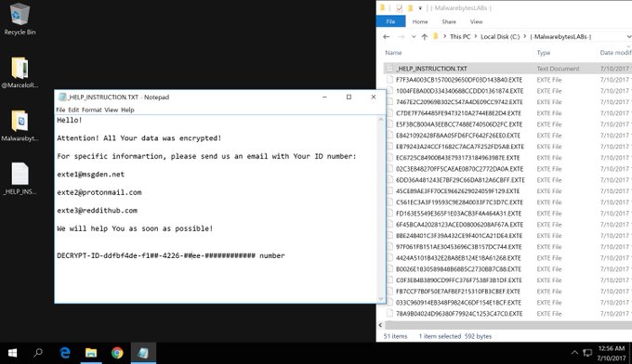
Task: Open the Recycle Bin desktop icon
Action: (20, 19)
